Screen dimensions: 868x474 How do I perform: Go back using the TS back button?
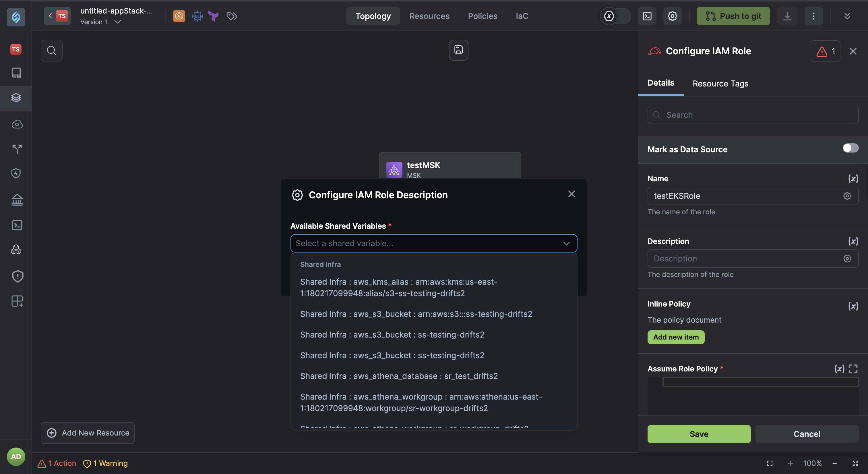pyautogui.click(x=57, y=16)
